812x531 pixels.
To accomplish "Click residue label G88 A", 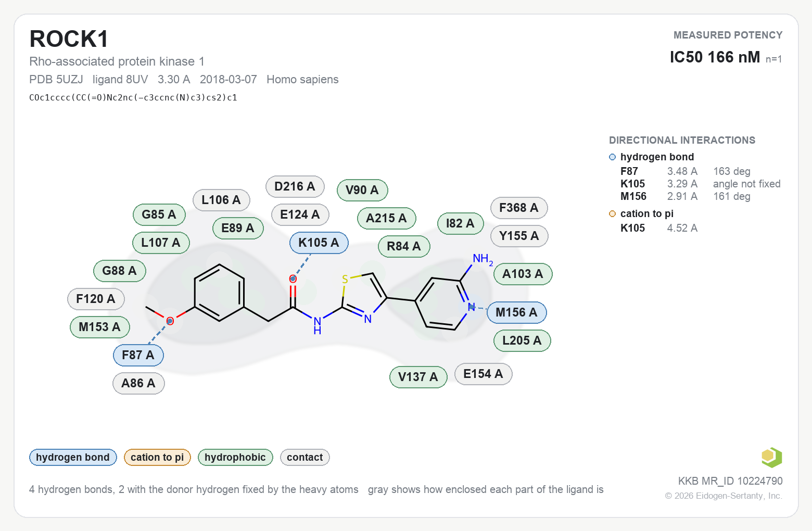I will point(119,271).
